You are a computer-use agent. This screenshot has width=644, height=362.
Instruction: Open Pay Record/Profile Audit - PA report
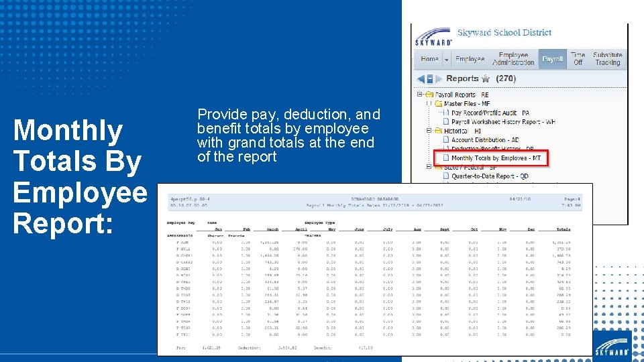[490, 113]
